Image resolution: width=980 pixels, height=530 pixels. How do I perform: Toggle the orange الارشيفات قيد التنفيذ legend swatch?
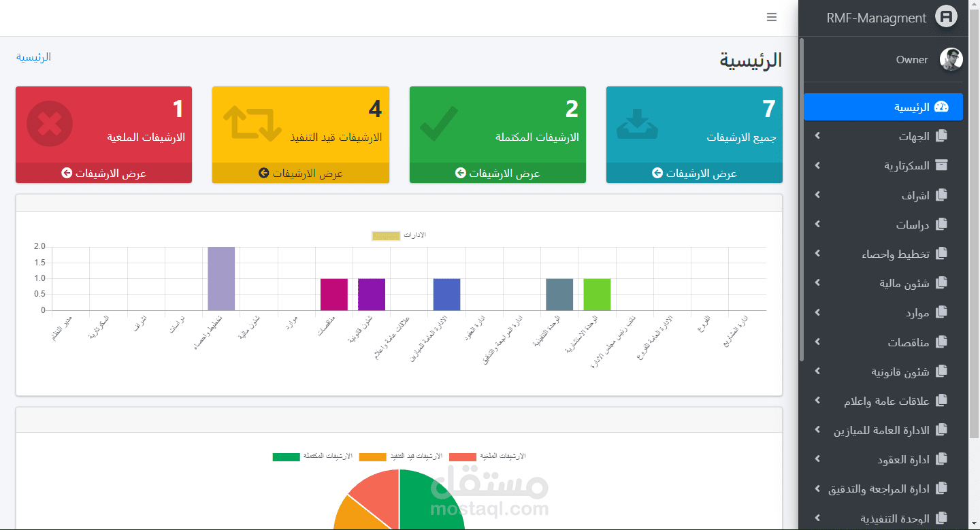[x=372, y=457]
